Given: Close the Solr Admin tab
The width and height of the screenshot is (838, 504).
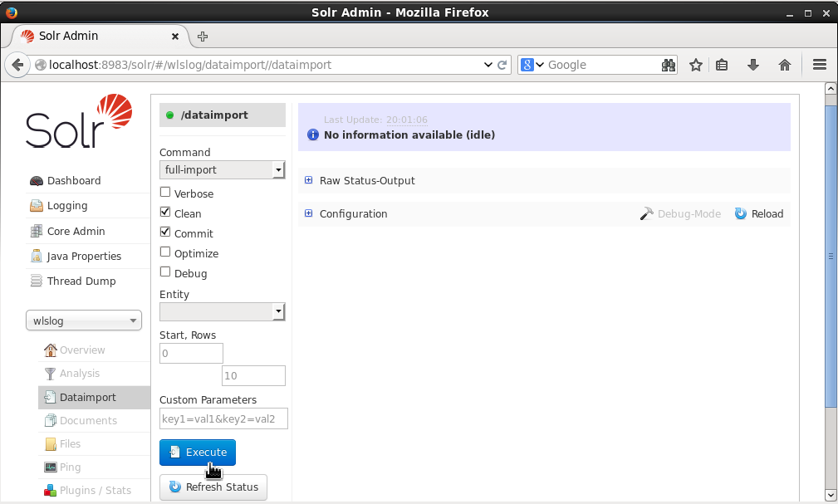Looking at the screenshot, I should coord(174,37).
